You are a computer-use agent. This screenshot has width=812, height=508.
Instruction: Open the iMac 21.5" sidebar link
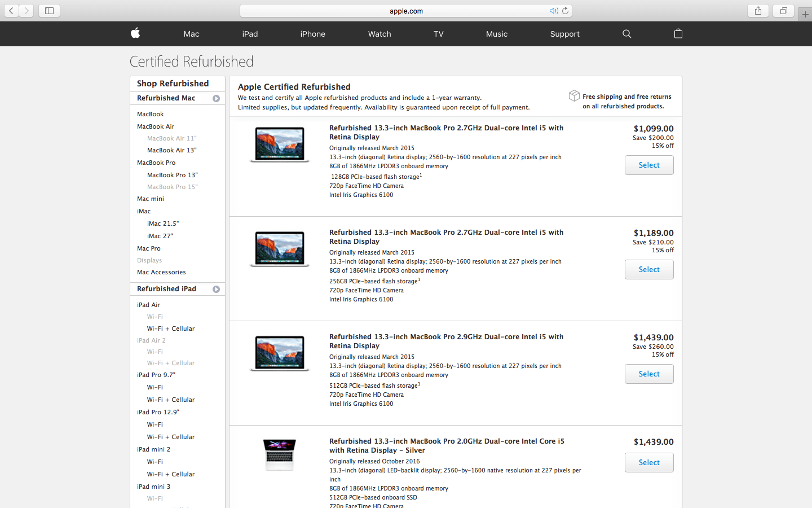[163, 224]
